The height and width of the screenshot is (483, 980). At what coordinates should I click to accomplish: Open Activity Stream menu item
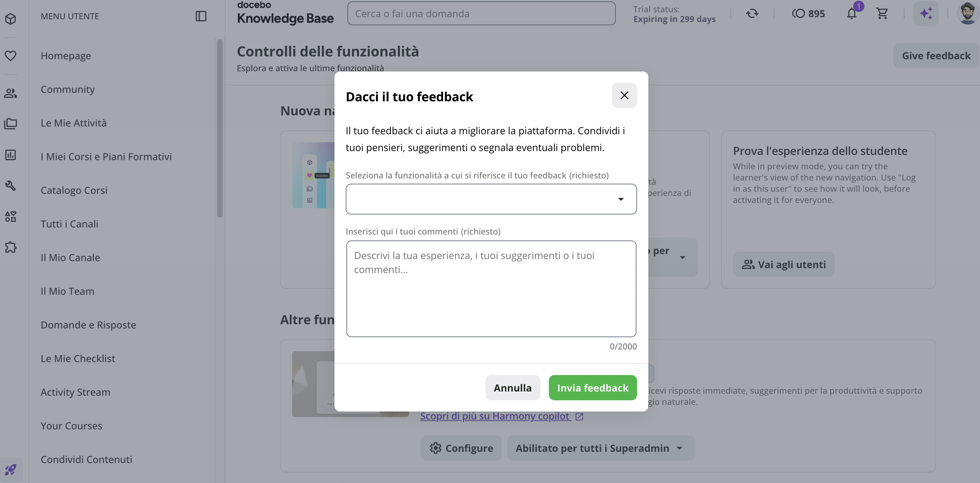(x=75, y=392)
